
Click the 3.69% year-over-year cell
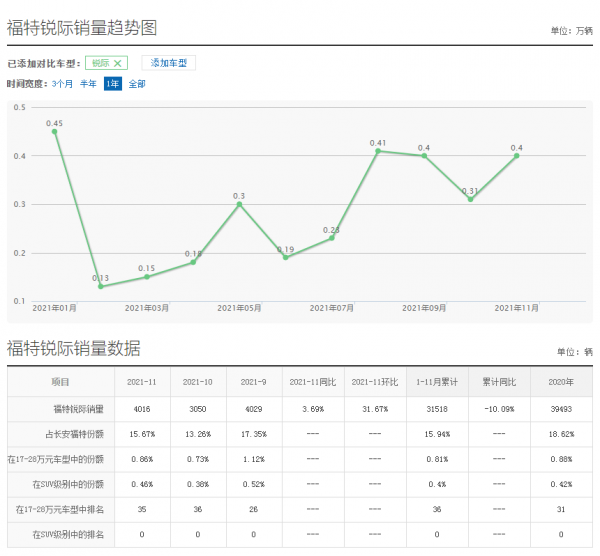pos(313,409)
